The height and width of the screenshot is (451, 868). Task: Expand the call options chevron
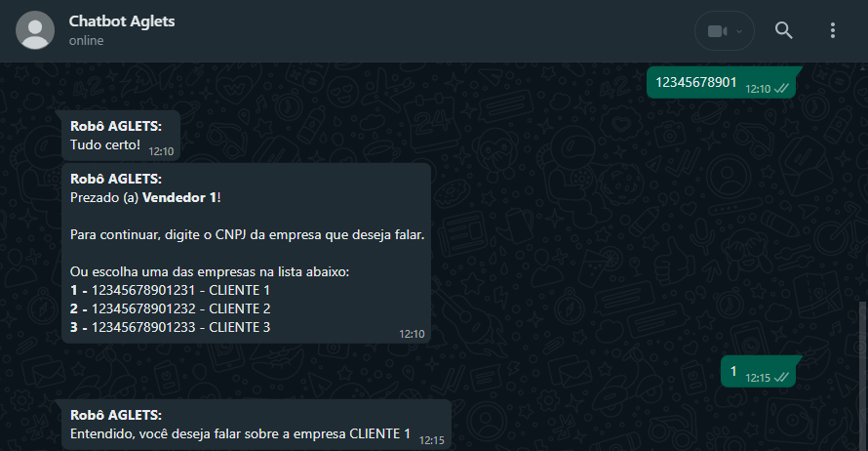[739, 31]
